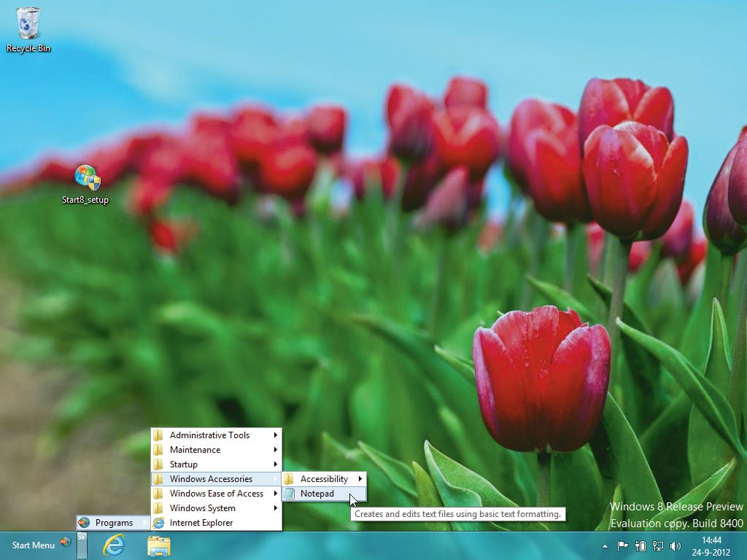Click the Windows Ease of Access label
The width and height of the screenshot is (747, 560).
point(216,494)
